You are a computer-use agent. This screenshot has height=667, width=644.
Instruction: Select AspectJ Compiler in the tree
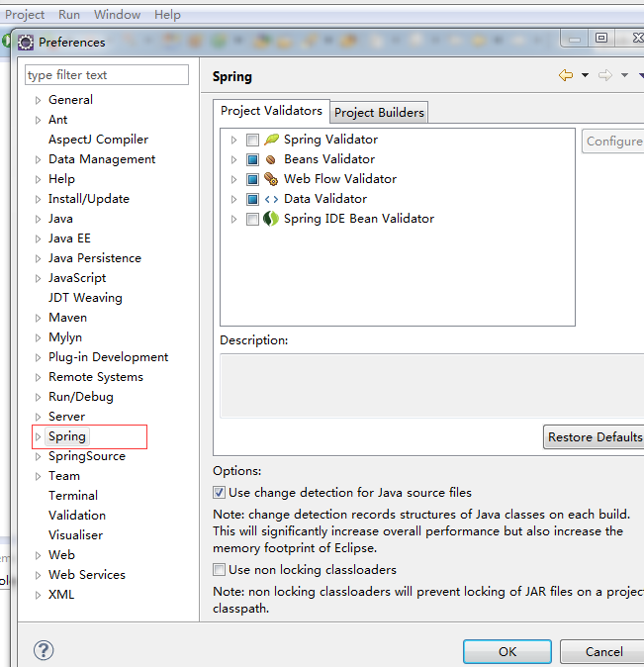coord(98,140)
